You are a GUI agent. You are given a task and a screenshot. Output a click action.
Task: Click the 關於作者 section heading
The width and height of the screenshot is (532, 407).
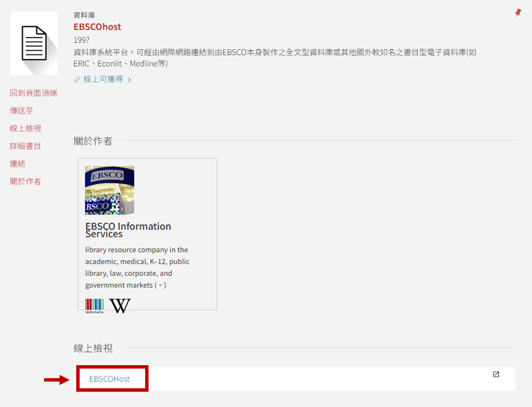[93, 141]
